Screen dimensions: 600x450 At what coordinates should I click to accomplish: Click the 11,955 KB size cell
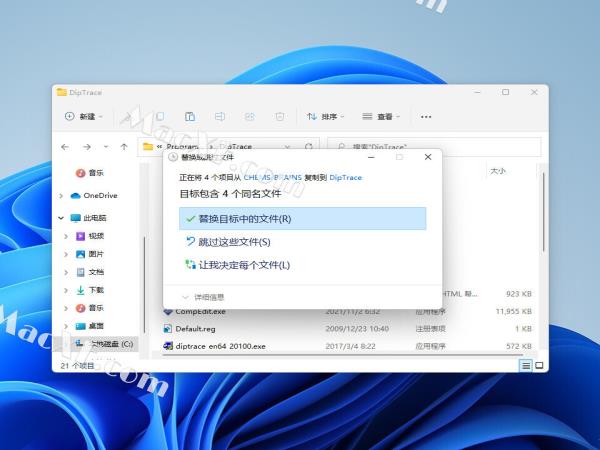click(x=514, y=311)
